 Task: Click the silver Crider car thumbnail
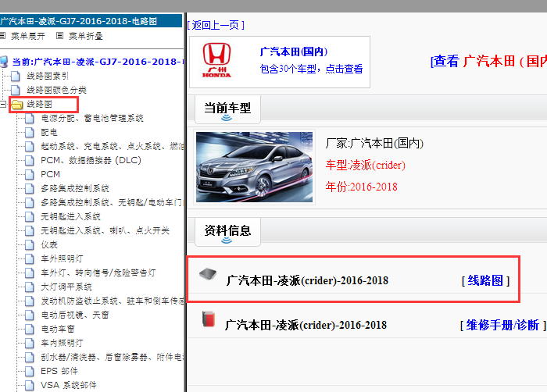(254, 167)
